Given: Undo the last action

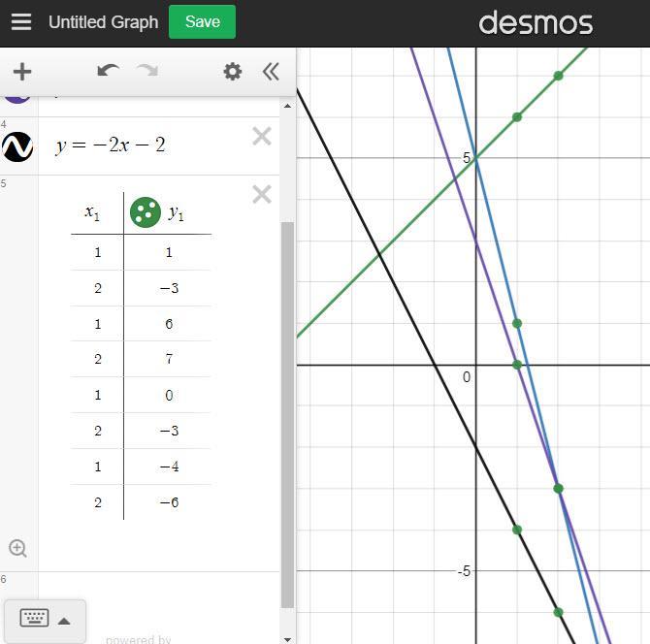Looking at the screenshot, I should [109, 71].
